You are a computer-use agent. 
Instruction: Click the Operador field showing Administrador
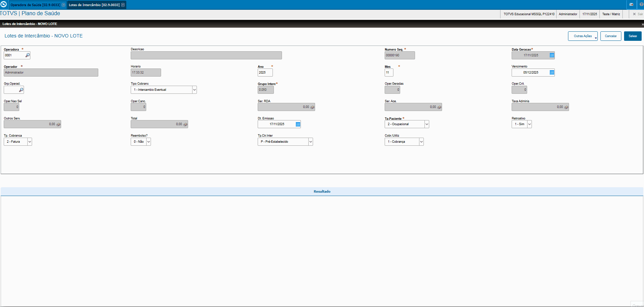51,73
